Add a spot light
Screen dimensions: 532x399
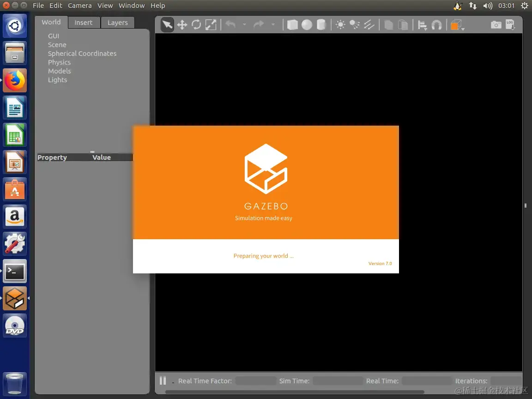pos(355,25)
